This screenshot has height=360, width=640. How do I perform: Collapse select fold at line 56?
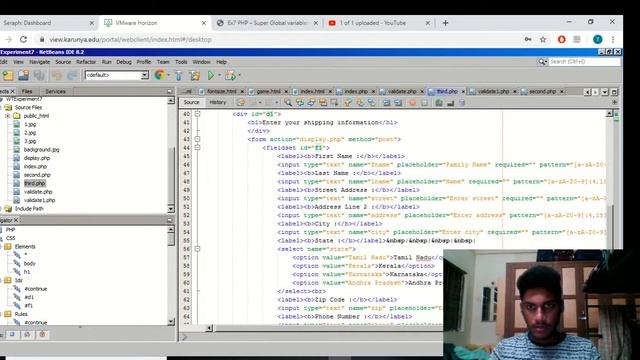tap(198, 249)
